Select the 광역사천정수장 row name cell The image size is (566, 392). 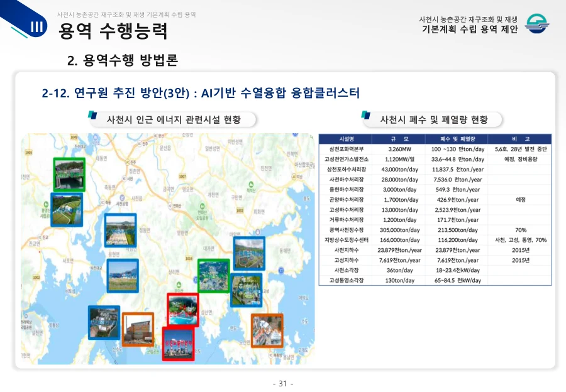click(x=346, y=230)
